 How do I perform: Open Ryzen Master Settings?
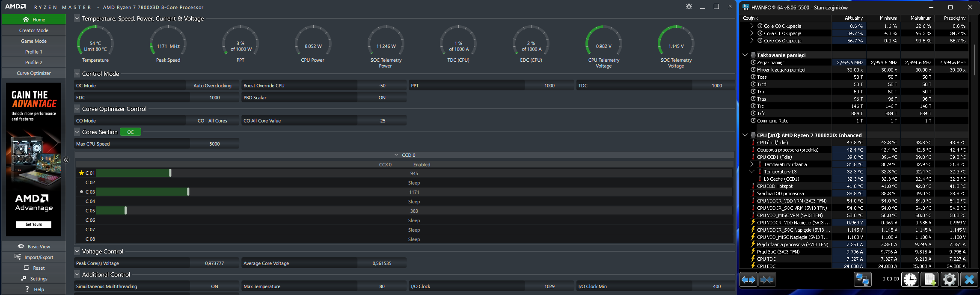pos(34,279)
